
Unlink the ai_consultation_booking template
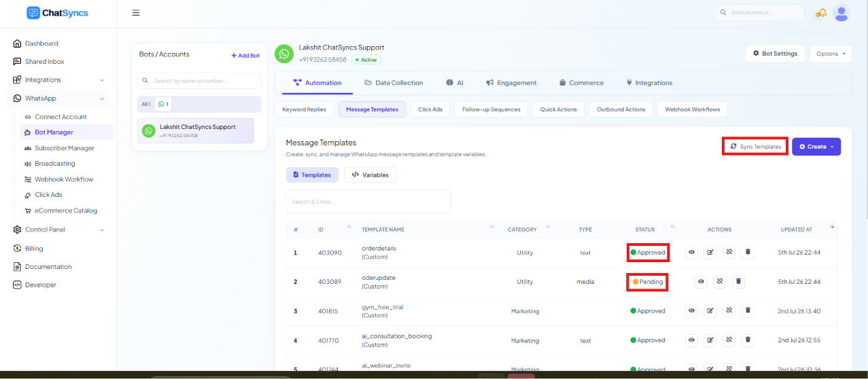729,340
